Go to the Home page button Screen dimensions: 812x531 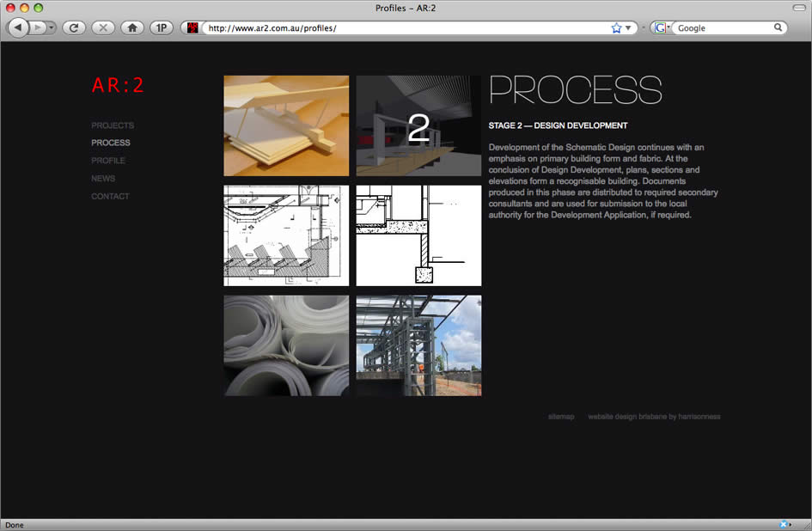click(x=132, y=27)
